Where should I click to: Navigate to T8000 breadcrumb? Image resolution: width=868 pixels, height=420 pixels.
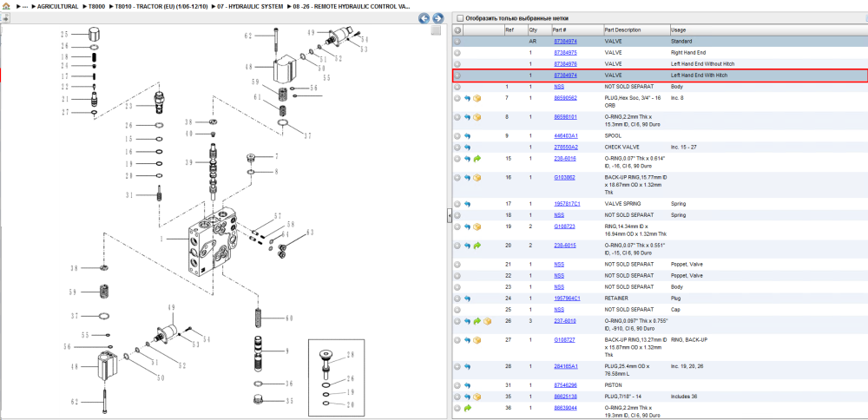97,7
